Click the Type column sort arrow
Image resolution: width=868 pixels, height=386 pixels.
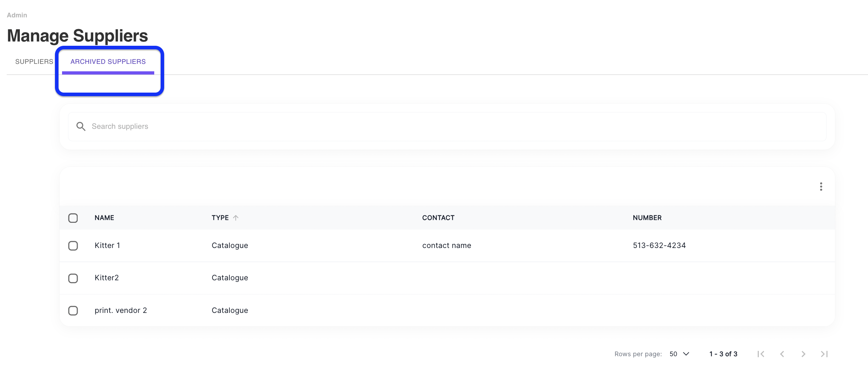(236, 218)
